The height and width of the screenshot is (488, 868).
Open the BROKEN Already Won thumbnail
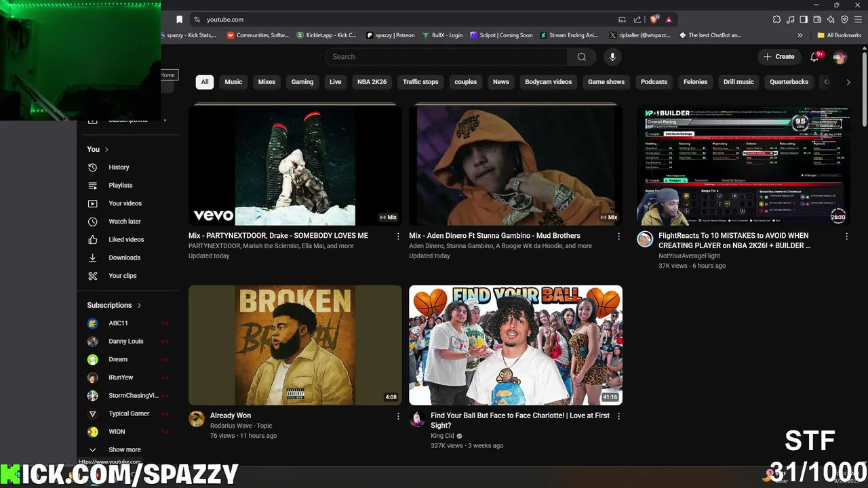click(x=295, y=345)
